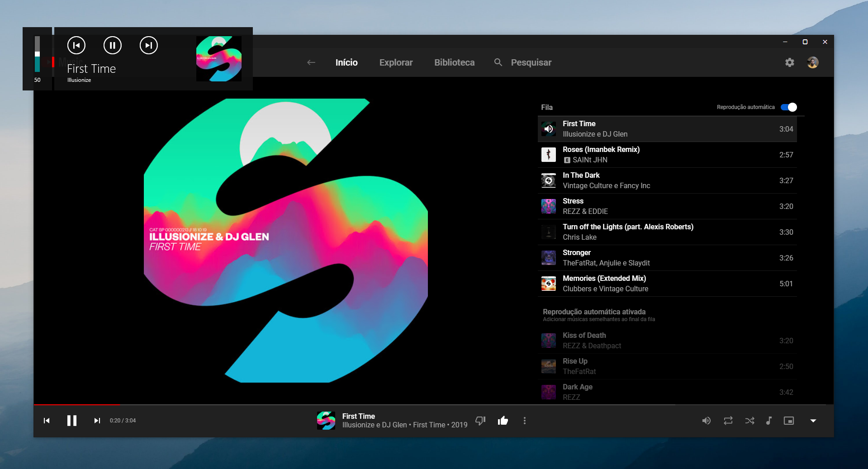
Task: Enable mini player picture-in-picture icon
Action: point(789,421)
